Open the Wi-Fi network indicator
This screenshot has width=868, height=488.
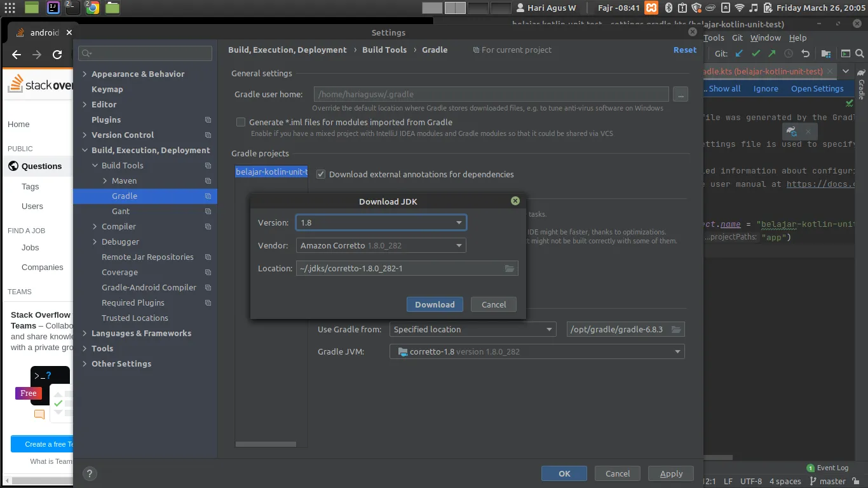pyautogui.click(x=739, y=8)
